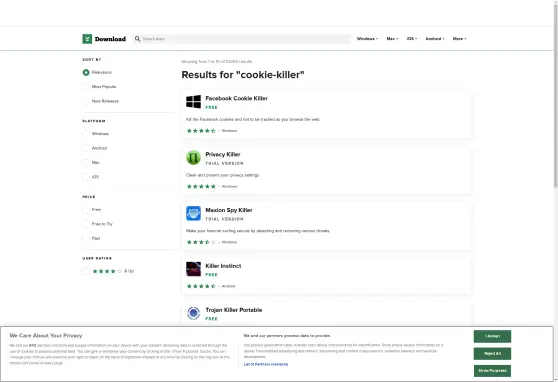Check the Free price filter
558x382 pixels.
coord(86,210)
